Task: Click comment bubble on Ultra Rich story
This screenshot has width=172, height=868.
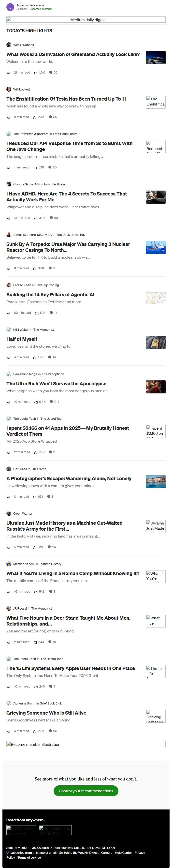Action: point(51,402)
